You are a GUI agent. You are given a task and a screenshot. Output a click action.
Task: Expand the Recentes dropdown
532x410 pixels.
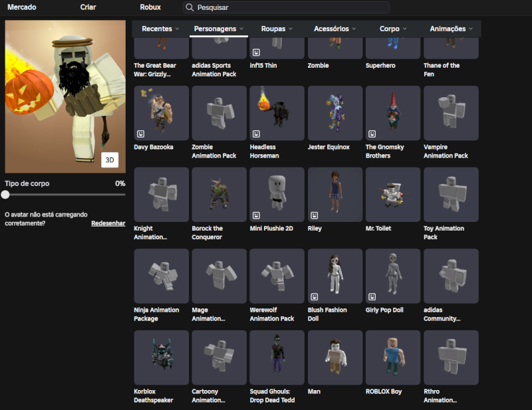160,29
